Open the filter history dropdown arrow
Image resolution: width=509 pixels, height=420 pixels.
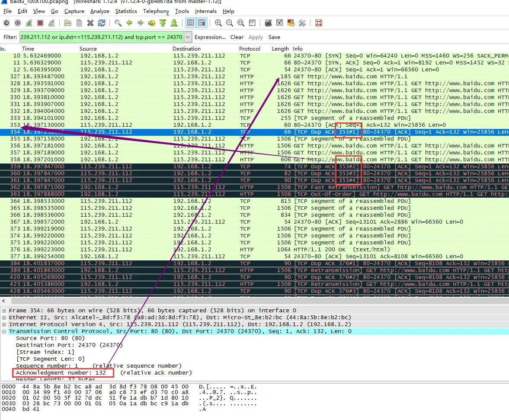click(x=188, y=37)
